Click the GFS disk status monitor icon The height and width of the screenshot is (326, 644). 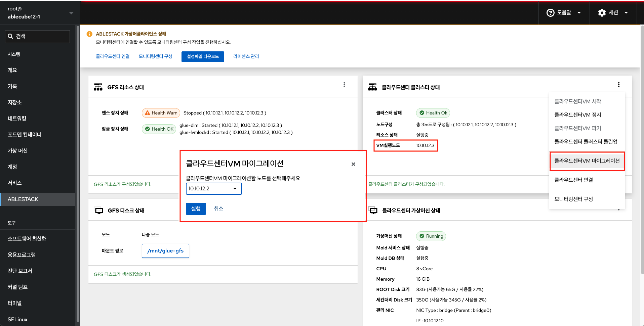point(98,211)
